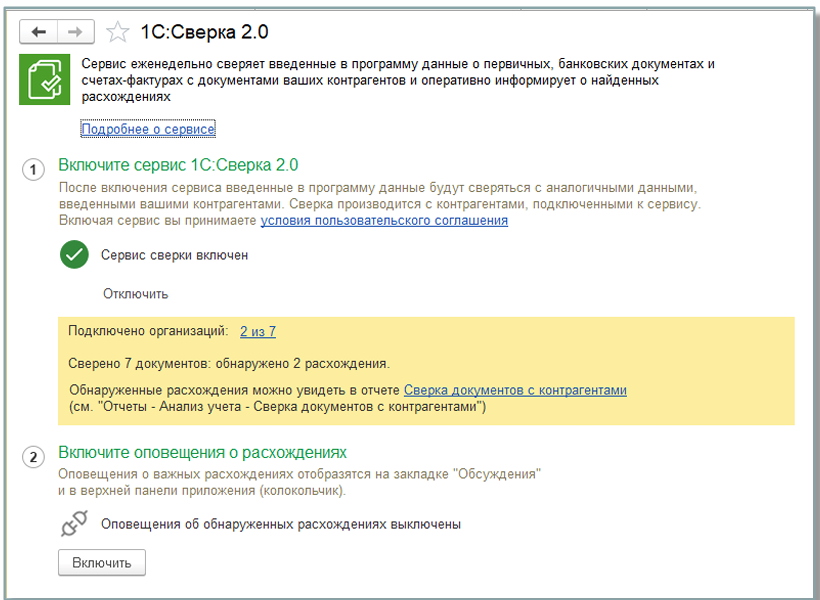The width and height of the screenshot is (820, 600).
Task: Click the step 2 circle marker
Action: [33, 457]
